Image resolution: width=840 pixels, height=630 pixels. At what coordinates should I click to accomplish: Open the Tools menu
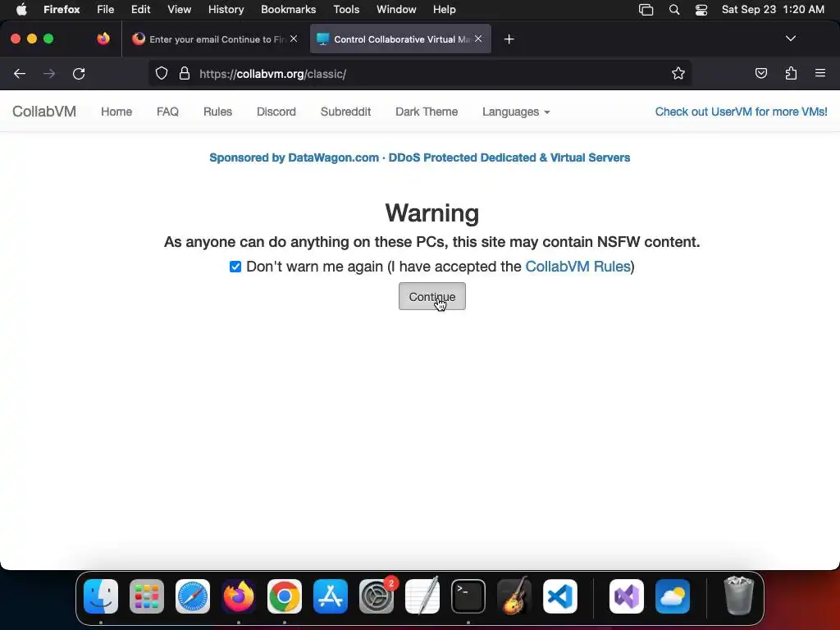(x=346, y=9)
